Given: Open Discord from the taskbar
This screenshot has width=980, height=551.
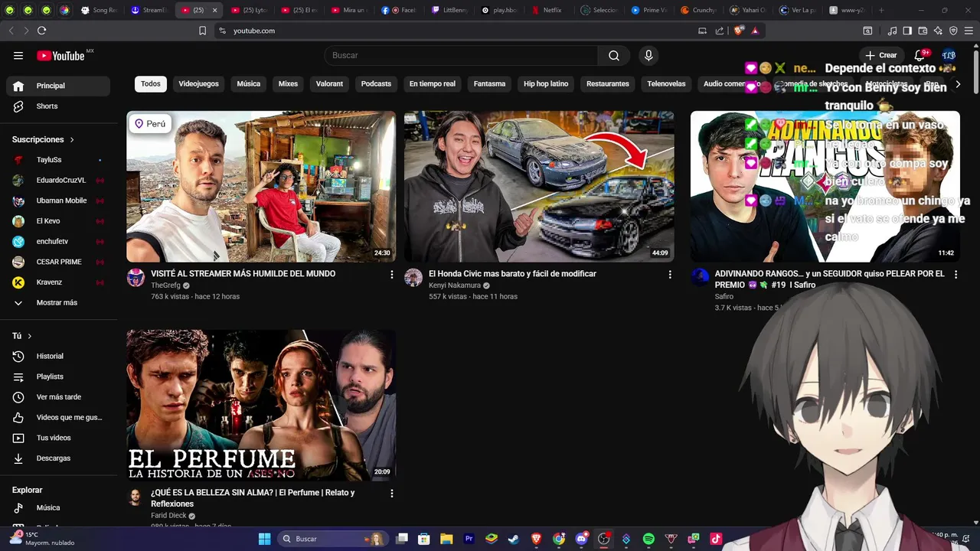Looking at the screenshot, I should [x=581, y=539].
